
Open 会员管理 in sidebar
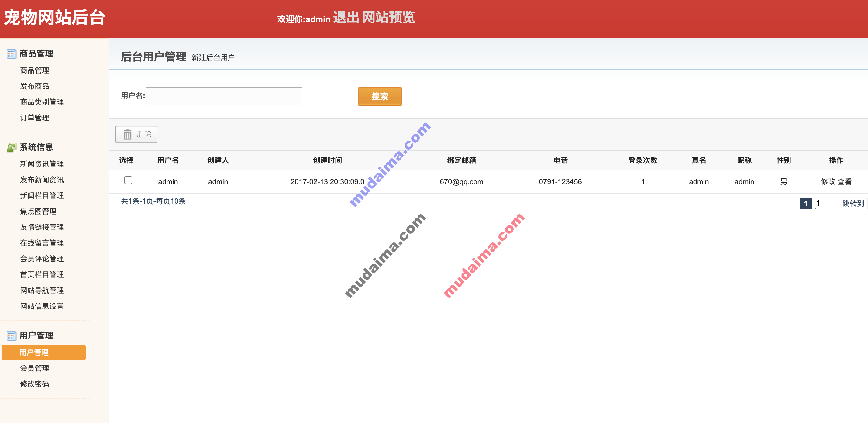[34, 368]
